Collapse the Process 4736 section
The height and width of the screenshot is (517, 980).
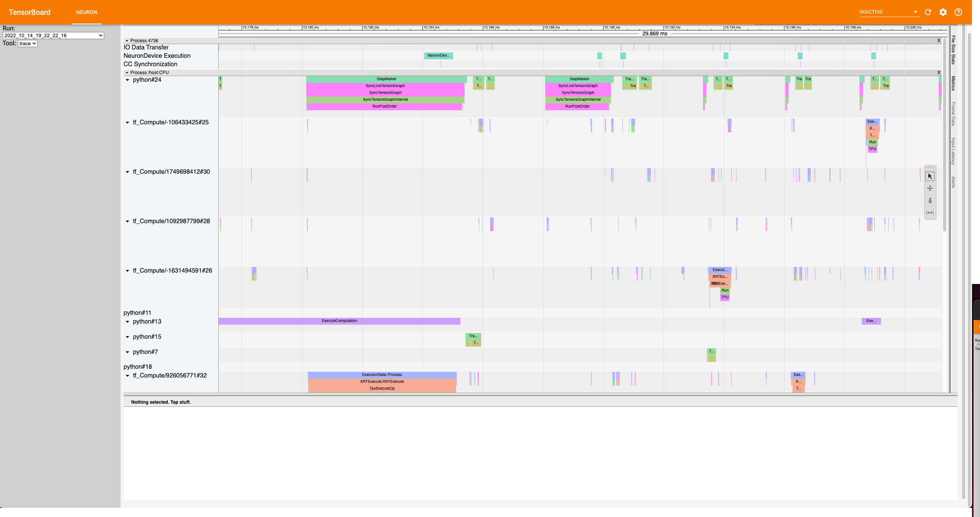[x=126, y=41]
